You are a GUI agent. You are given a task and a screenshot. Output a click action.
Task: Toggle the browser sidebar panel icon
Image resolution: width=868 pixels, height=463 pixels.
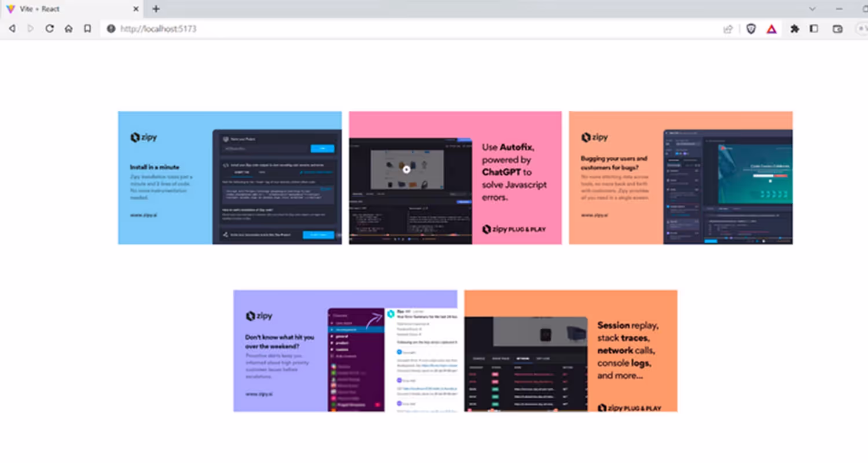(x=814, y=29)
